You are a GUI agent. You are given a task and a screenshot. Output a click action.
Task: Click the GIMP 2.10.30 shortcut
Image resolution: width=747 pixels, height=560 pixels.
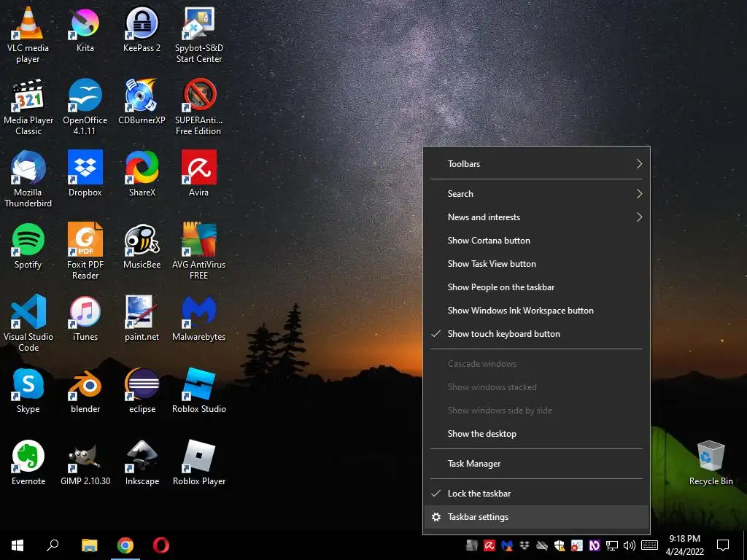85,463
